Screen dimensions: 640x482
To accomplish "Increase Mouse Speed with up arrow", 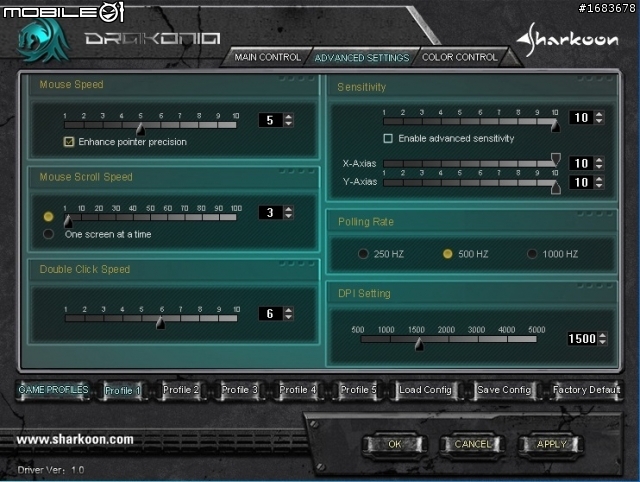I will [x=289, y=117].
